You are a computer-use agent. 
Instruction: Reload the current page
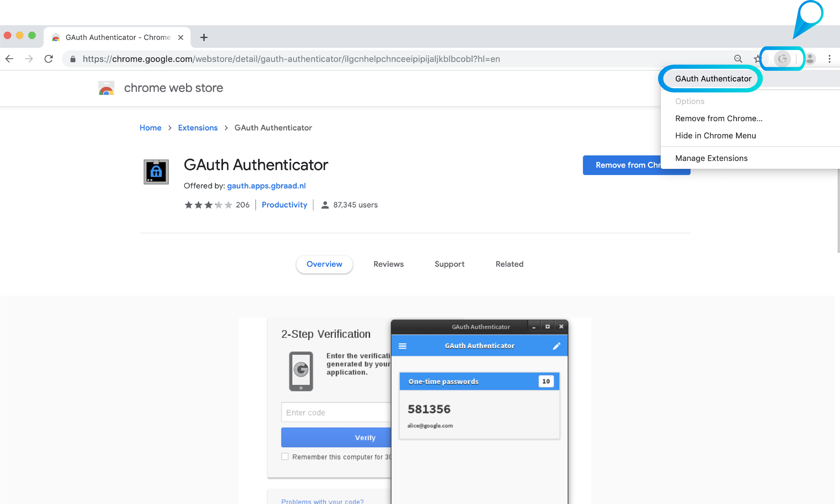pos(49,59)
